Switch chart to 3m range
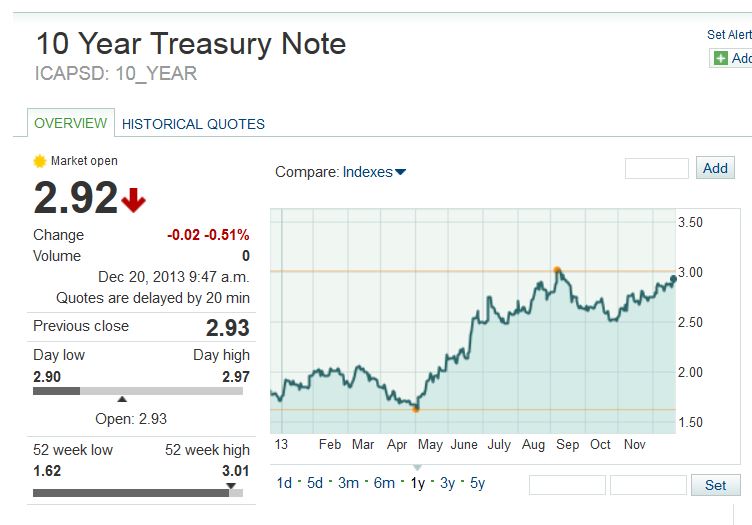752x525 pixels. coord(348,483)
